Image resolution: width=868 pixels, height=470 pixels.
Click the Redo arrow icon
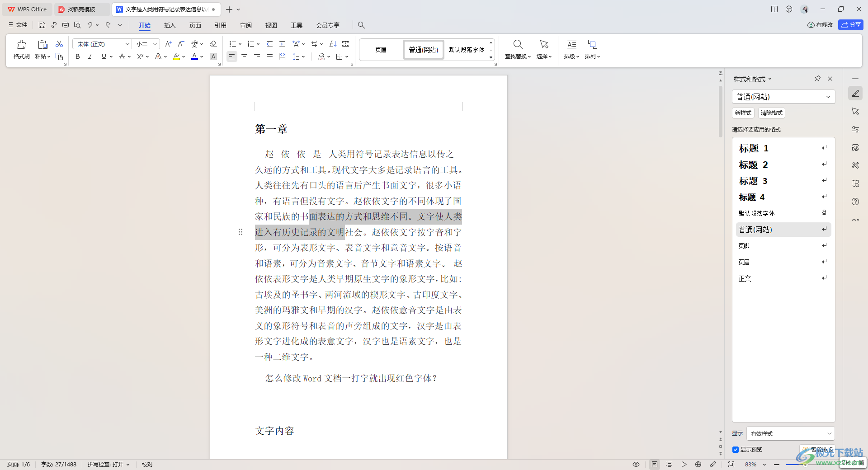108,25
